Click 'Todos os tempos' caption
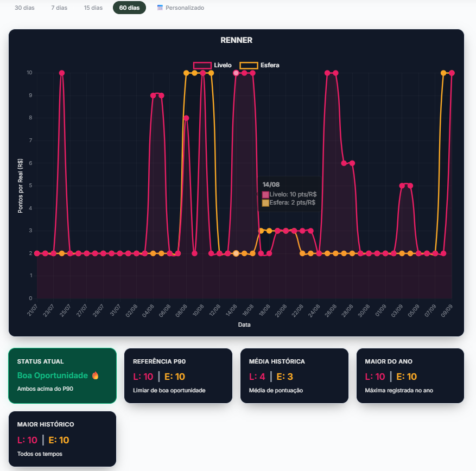This screenshot has height=471, width=476. tap(40, 454)
